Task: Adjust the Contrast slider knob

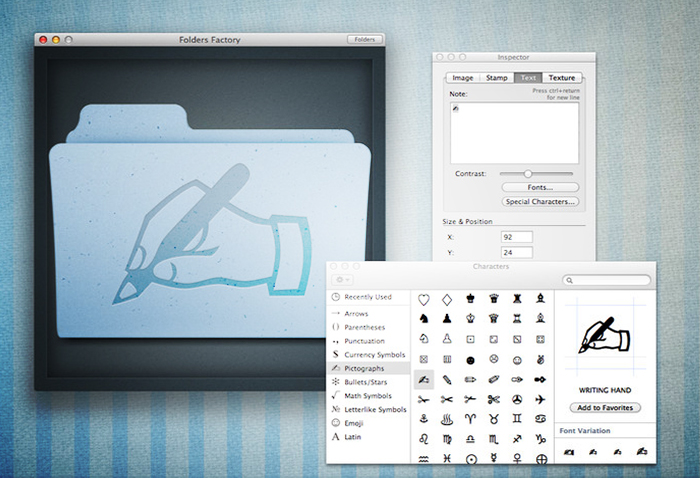Action: pyautogui.click(x=528, y=174)
